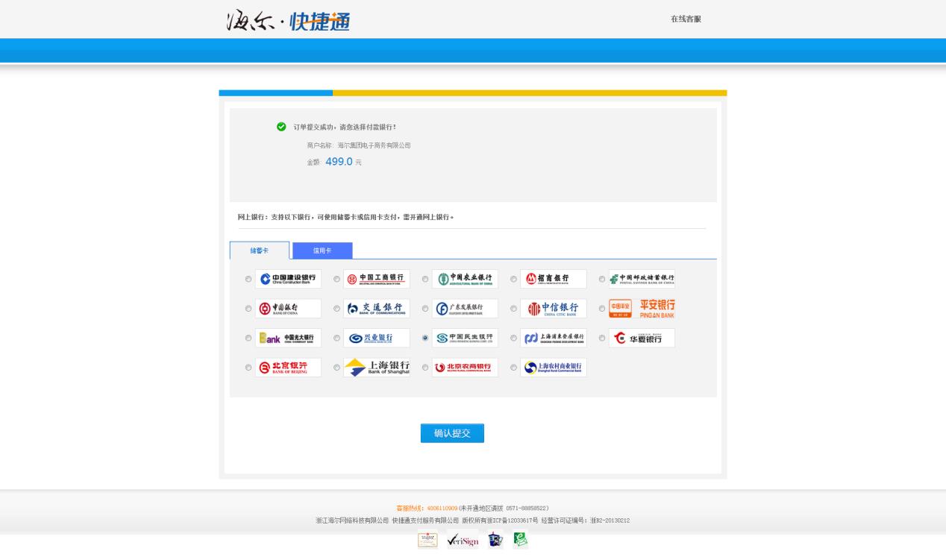Select the 中国农业银行 radio button
Screen dimensions: 946x560
click(425, 280)
